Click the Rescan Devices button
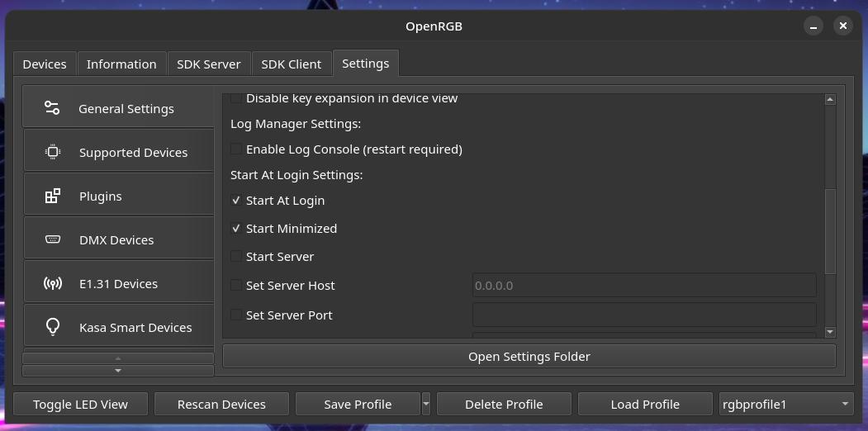This screenshot has height=431, width=868. [221, 404]
